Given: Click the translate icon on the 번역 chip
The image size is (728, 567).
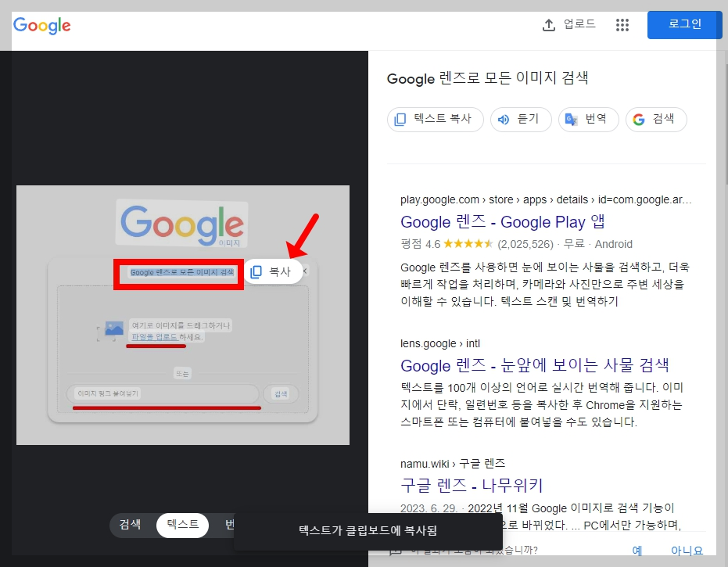Looking at the screenshot, I should pos(571,120).
